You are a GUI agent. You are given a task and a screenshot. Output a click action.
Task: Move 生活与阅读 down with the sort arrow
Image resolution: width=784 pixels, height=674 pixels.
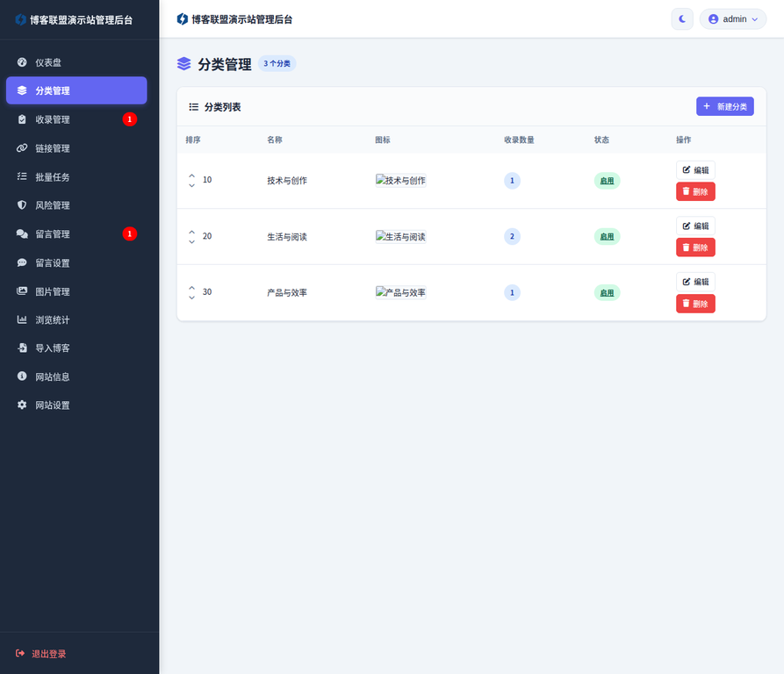(x=192, y=242)
